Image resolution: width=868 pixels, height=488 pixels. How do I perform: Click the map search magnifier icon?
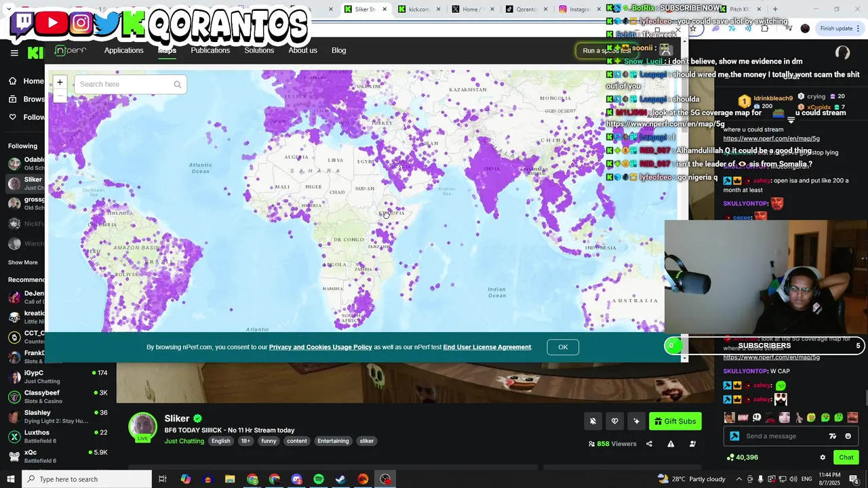tap(177, 85)
